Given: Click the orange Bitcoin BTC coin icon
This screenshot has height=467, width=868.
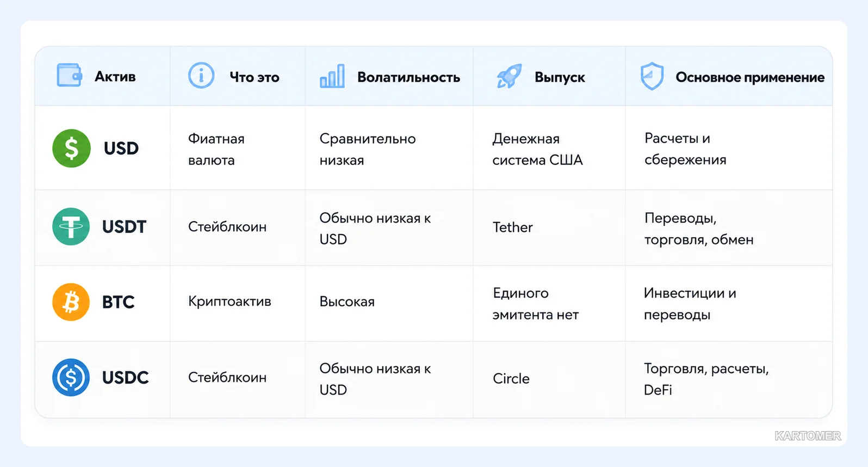Looking at the screenshot, I should click(x=71, y=302).
